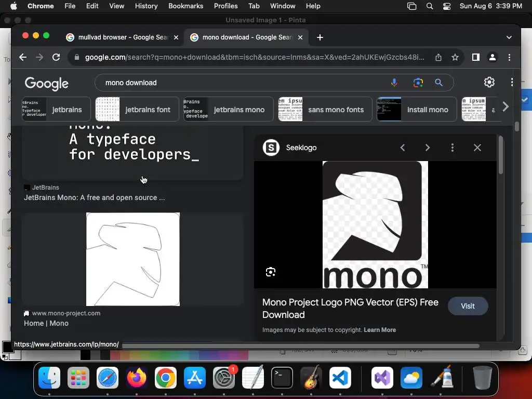Image resolution: width=532 pixels, height=399 pixels.
Task: Click the Visit button for Seeklogo
Action: pyautogui.click(x=468, y=306)
